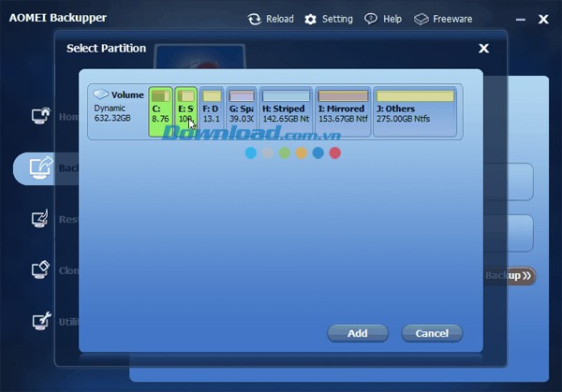Deselect the highlighted C: partition
Viewport: 562px width, 392px height.
(x=160, y=111)
